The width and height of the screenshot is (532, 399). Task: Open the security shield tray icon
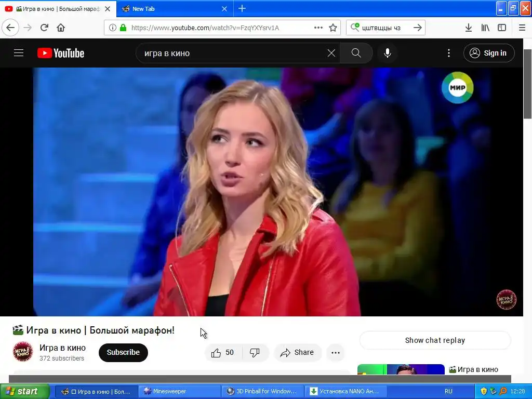pos(484,391)
